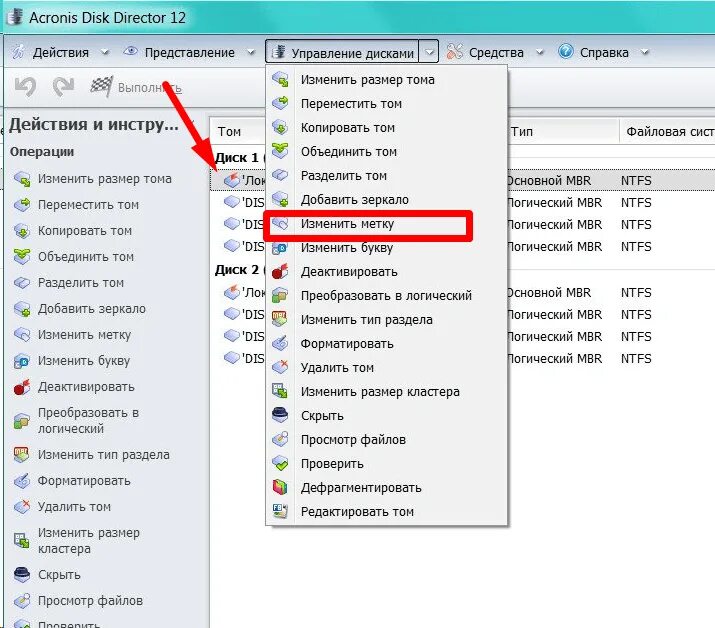Select Копировать том in dropdown menu
715x628 pixels.
tap(386, 128)
